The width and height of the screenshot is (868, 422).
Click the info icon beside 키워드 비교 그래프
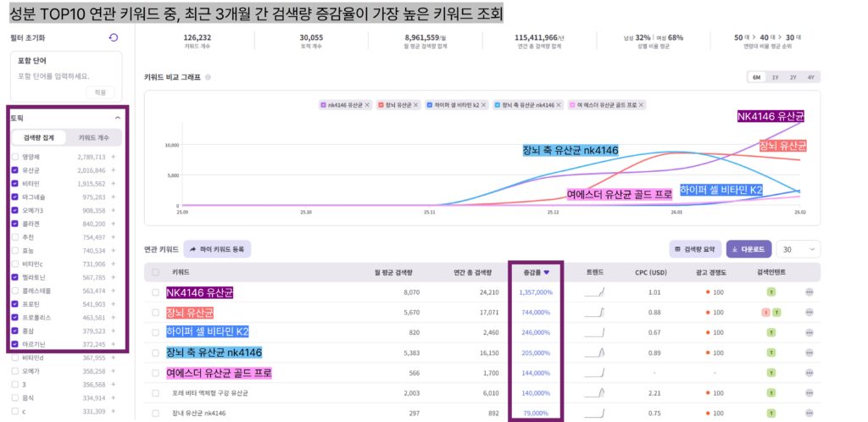(209, 77)
